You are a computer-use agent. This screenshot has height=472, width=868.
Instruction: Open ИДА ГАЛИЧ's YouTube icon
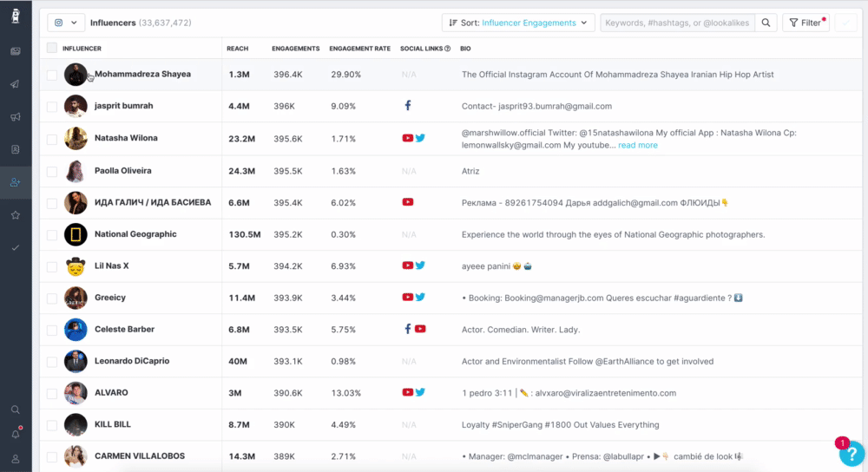(x=407, y=202)
